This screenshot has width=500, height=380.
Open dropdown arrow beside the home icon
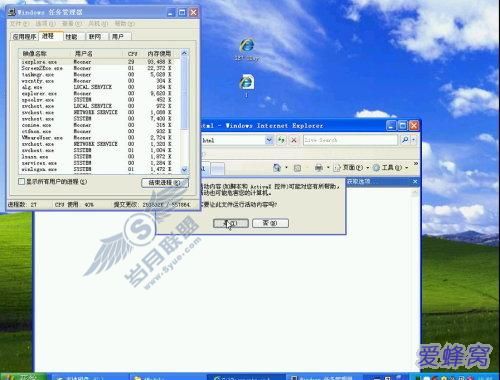(x=286, y=168)
